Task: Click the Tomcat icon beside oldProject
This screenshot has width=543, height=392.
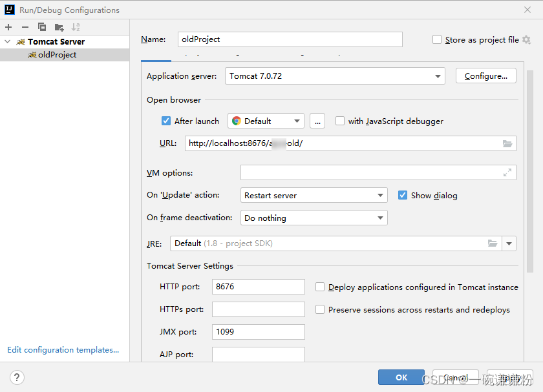Action: 32,55
